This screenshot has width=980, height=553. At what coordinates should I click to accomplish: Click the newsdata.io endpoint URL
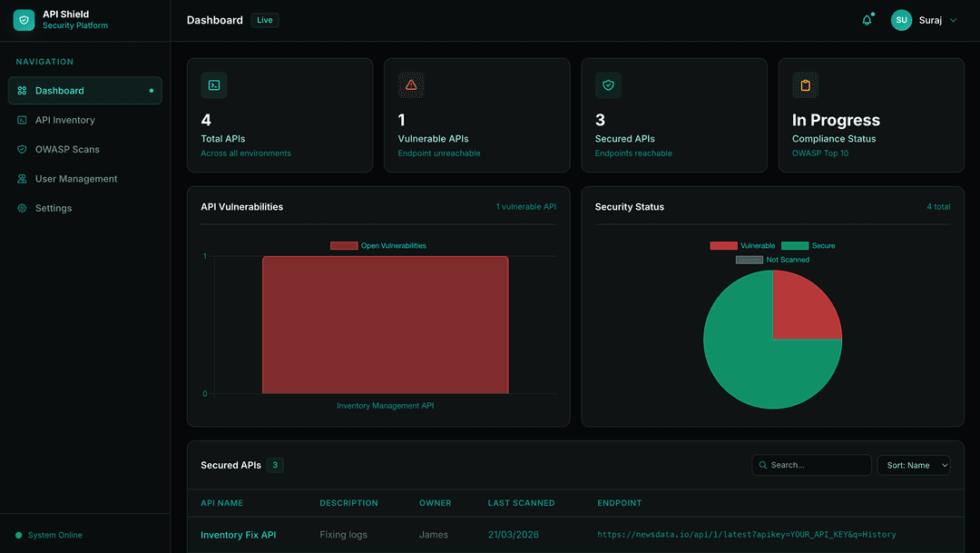750,535
